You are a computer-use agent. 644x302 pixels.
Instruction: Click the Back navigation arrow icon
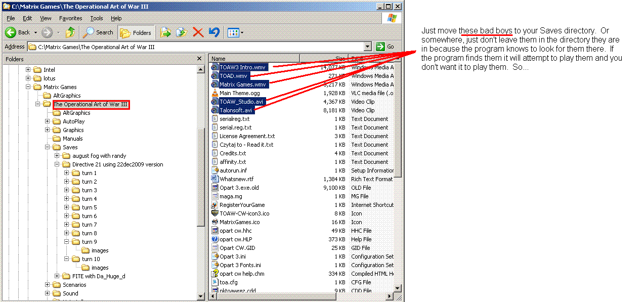click(11, 32)
